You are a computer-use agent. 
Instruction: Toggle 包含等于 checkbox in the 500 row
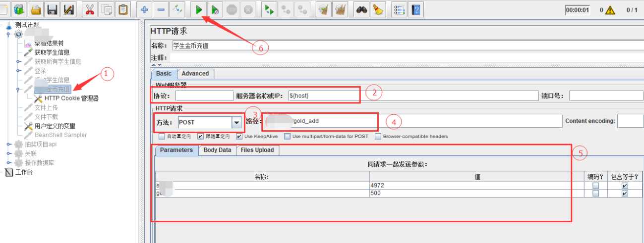point(625,194)
